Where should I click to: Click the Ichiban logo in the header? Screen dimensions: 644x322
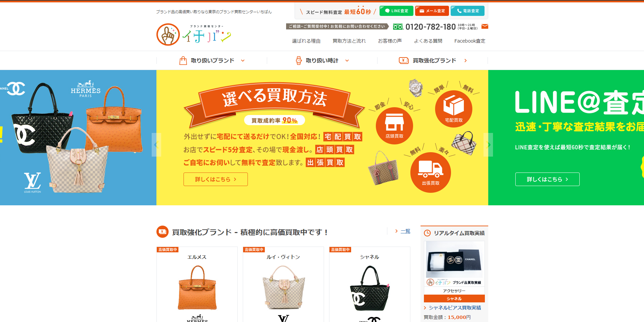194,34
